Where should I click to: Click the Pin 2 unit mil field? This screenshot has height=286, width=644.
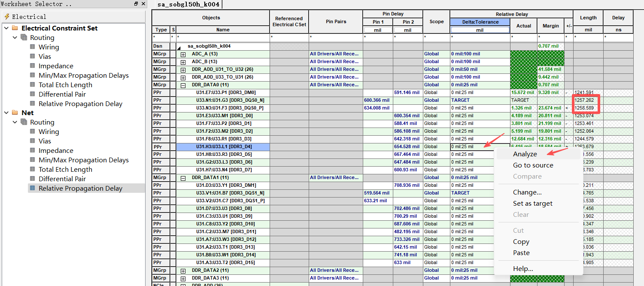coord(407,30)
